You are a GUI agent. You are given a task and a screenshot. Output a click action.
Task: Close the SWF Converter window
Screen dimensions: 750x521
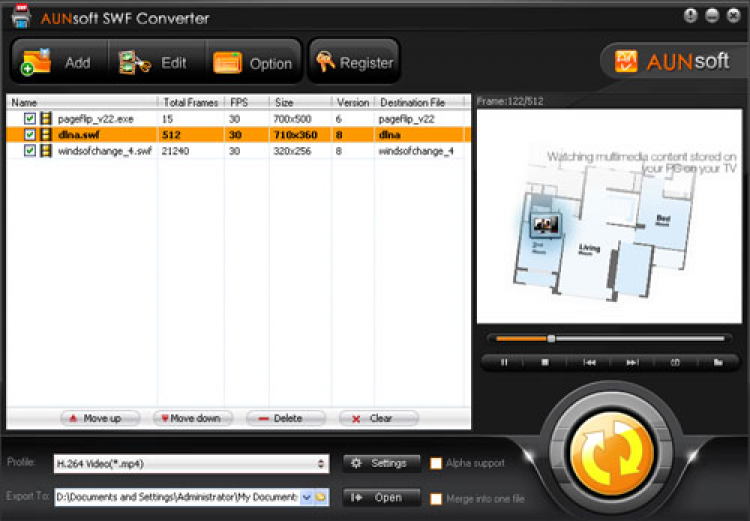tap(734, 16)
